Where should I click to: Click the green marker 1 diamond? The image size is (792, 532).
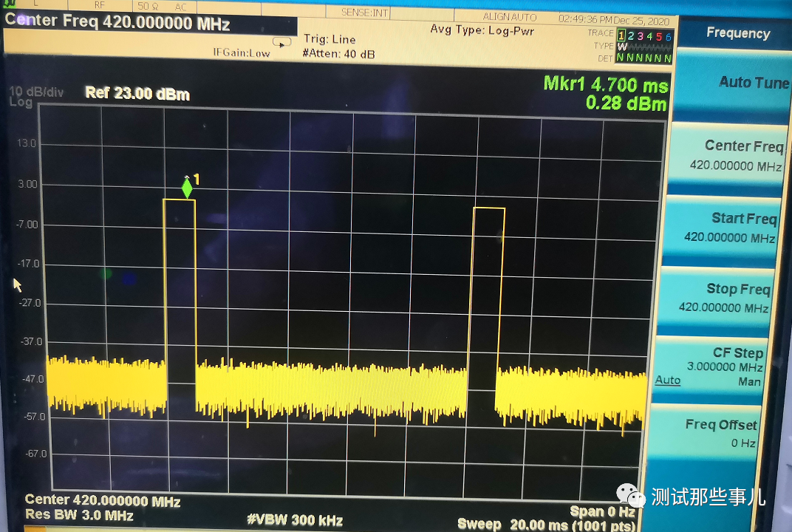click(x=187, y=188)
